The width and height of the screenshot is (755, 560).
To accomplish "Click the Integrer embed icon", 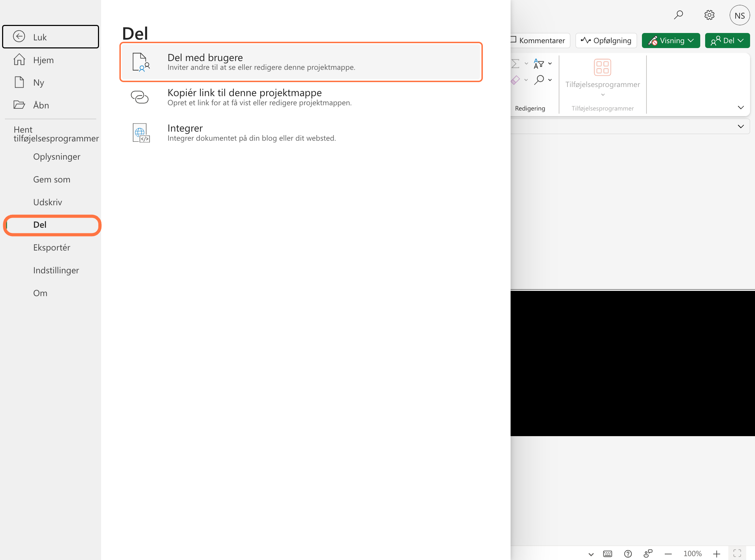I will tap(141, 133).
